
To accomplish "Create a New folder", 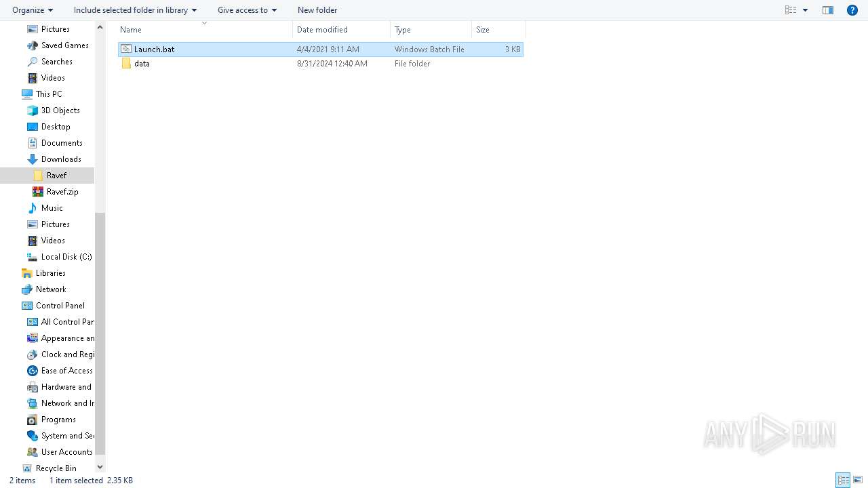I will 317,10.
